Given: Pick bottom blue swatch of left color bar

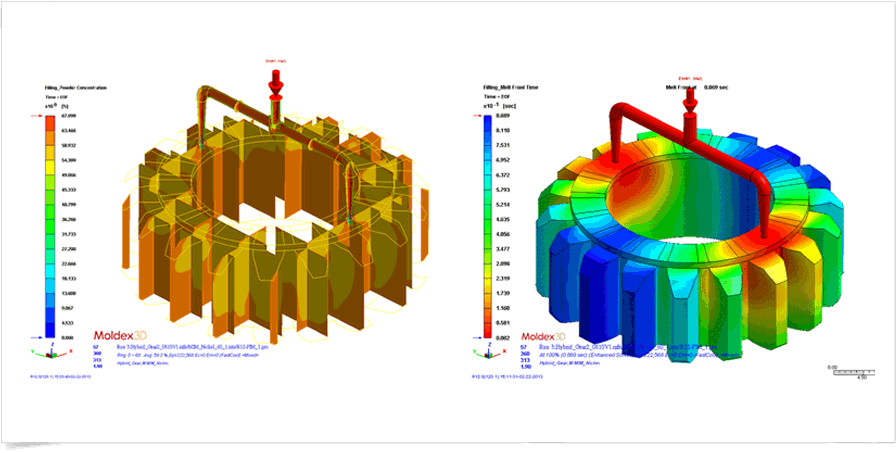Looking at the screenshot, I should (x=50, y=330).
